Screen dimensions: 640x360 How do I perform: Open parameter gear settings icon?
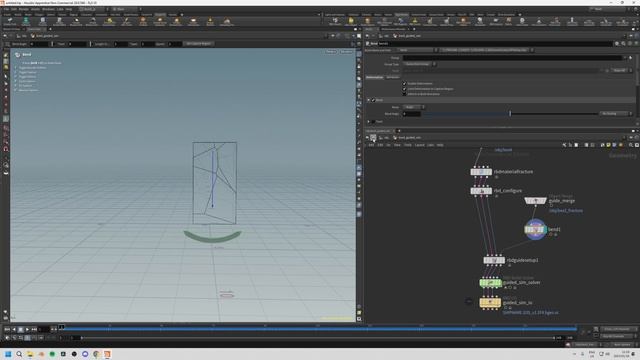pos(617,43)
